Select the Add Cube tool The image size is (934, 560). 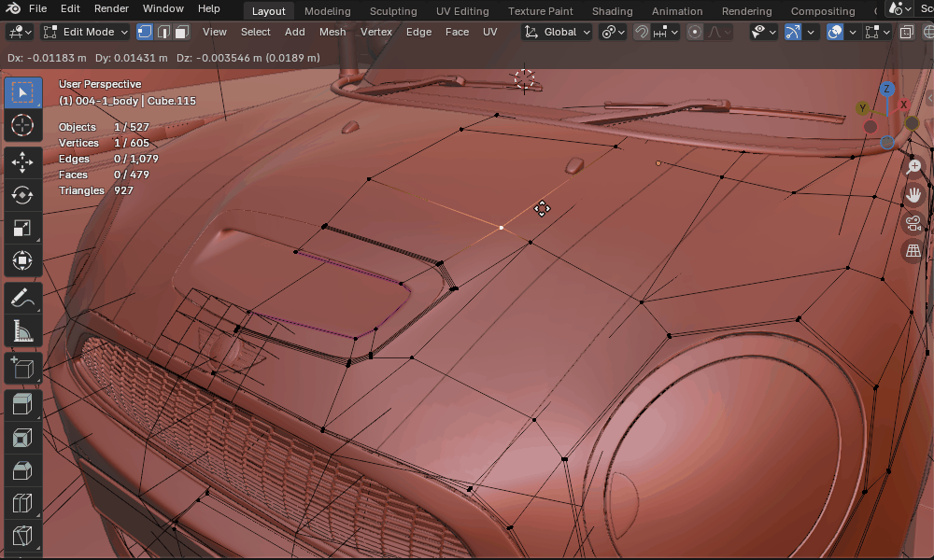22,368
